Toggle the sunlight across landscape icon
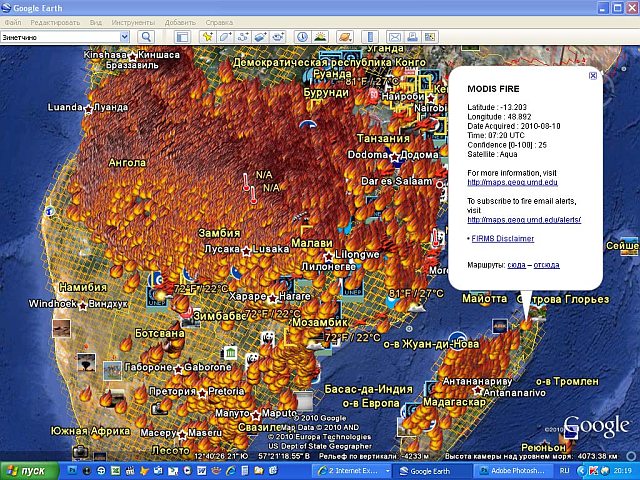640x480 pixels. click(x=320, y=37)
